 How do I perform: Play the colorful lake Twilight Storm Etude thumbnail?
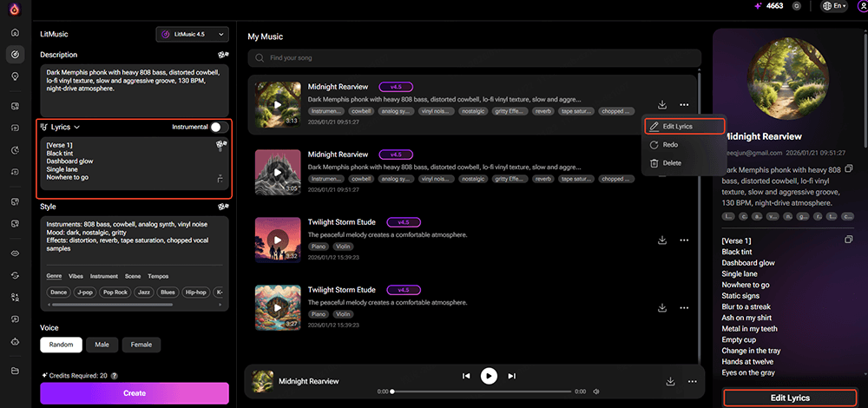[x=278, y=308]
